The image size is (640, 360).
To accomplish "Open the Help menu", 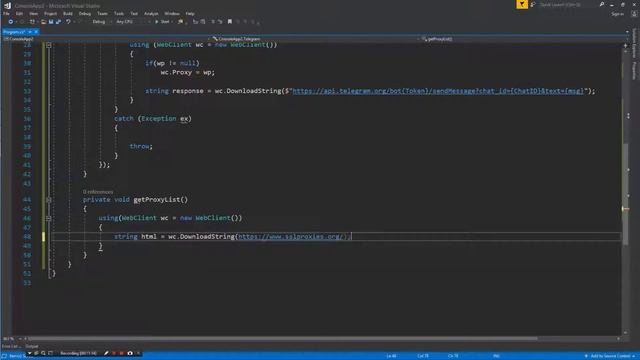I will 190,14.
